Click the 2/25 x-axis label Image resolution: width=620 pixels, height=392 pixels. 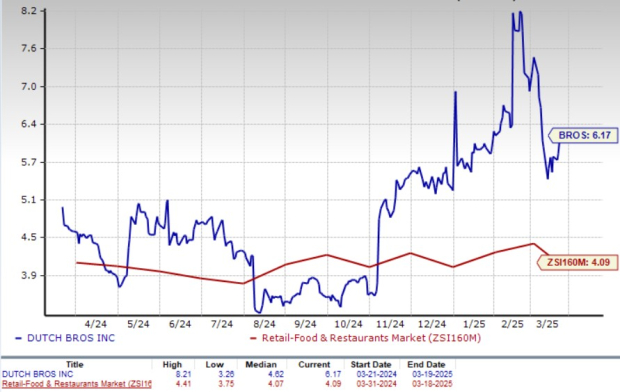click(512, 324)
